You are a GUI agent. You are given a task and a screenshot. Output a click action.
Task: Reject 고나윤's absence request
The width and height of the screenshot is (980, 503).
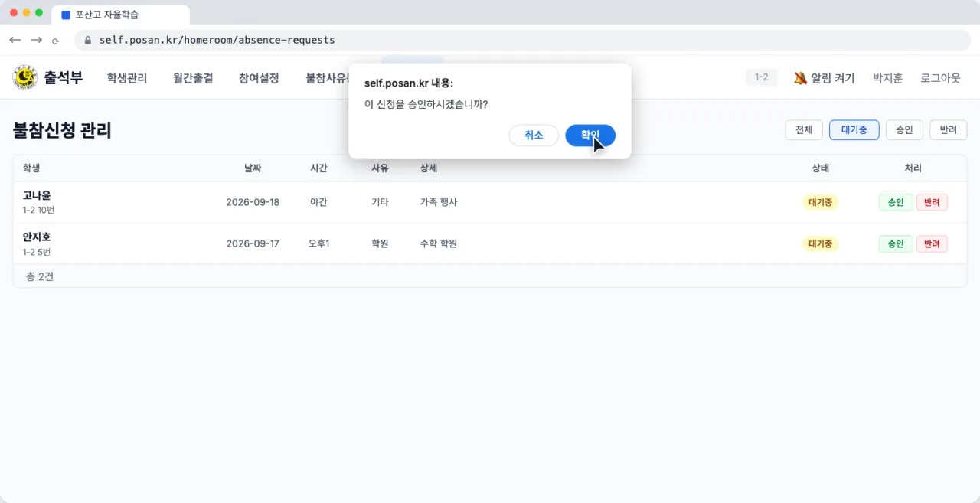[x=932, y=202]
